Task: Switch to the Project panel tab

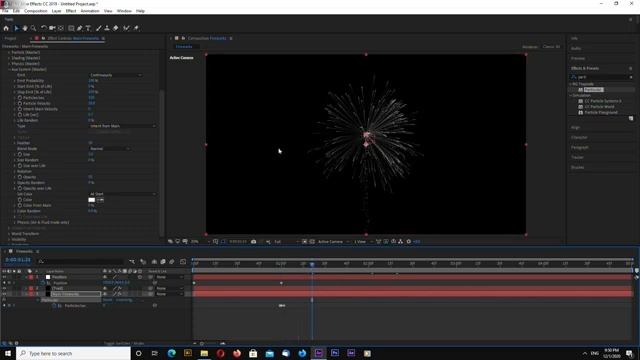Action: point(11,38)
